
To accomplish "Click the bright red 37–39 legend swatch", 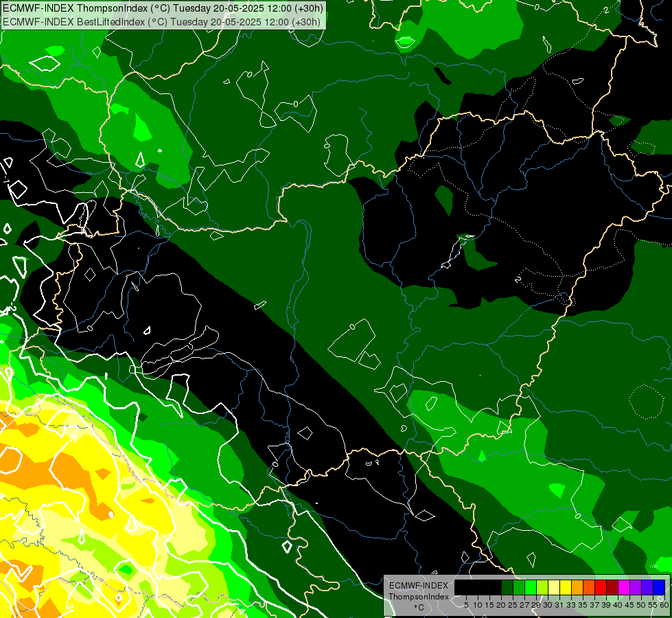I will (601, 587).
